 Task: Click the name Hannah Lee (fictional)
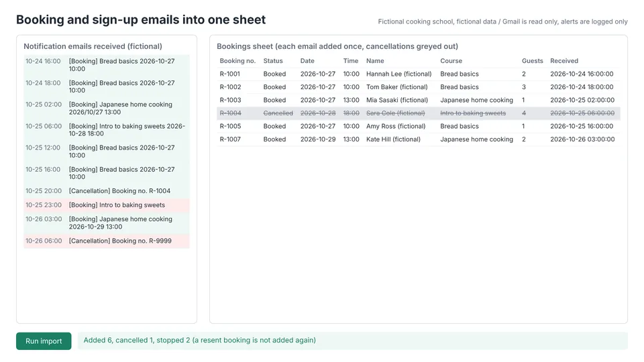click(x=398, y=74)
